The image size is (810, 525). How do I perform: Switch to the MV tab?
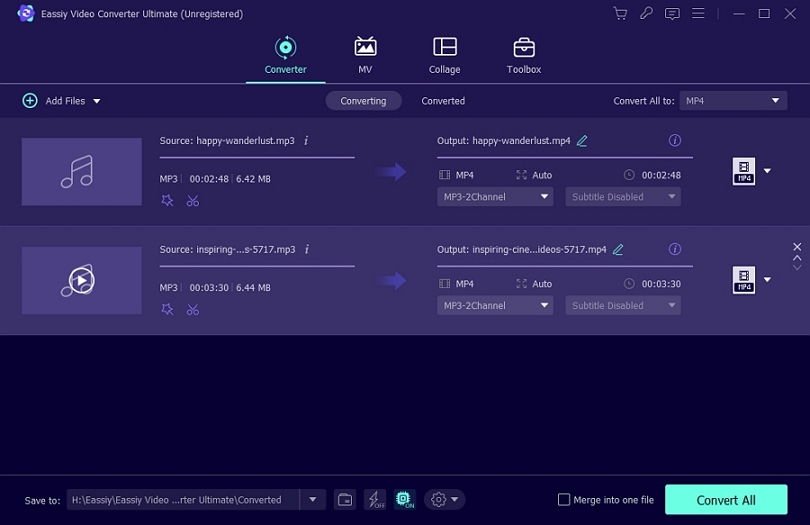(x=365, y=55)
